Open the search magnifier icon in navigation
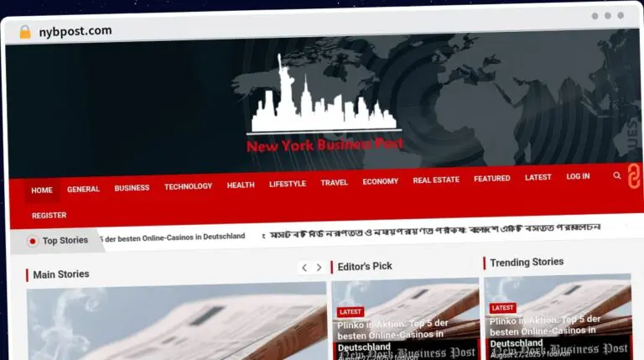 [617, 175]
